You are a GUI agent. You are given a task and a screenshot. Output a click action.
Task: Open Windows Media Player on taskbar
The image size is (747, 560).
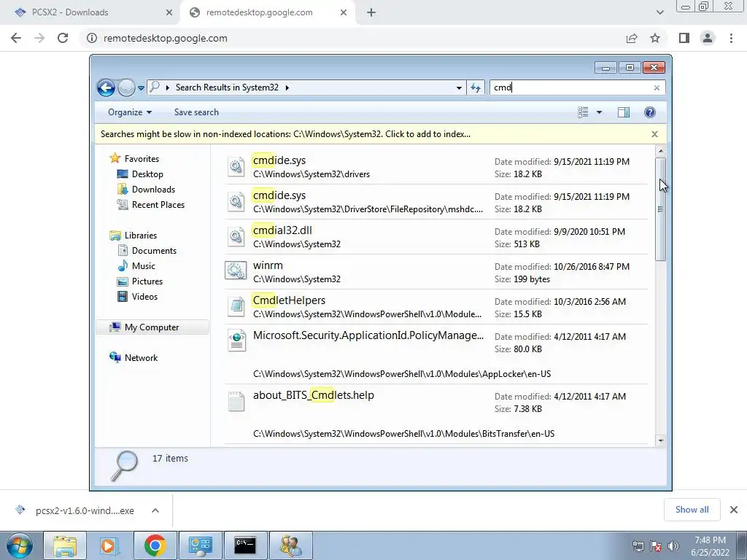pos(109,545)
